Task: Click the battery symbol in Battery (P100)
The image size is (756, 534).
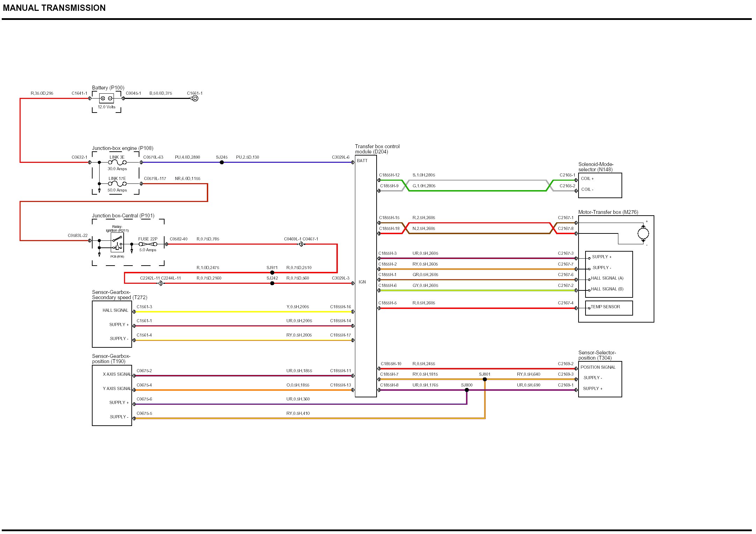Action: tap(106, 99)
